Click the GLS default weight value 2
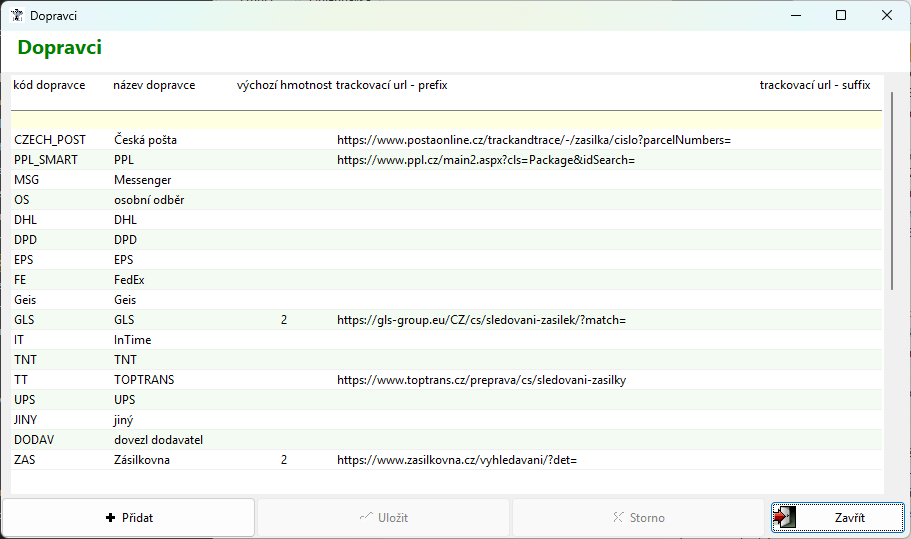The height and width of the screenshot is (539, 911). (284, 320)
